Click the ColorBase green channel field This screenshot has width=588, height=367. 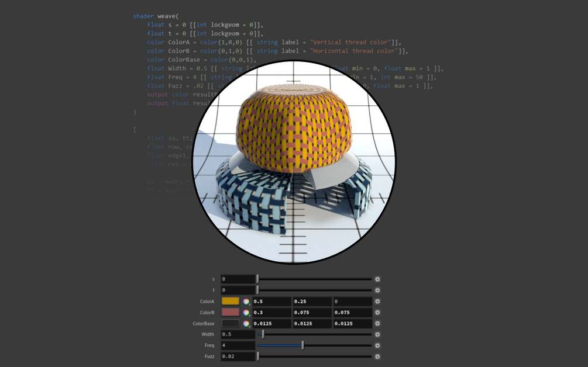(x=312, y=323)
